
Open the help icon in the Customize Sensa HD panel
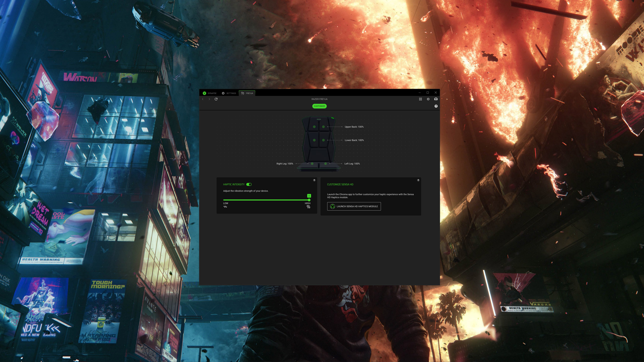(418, 180)
